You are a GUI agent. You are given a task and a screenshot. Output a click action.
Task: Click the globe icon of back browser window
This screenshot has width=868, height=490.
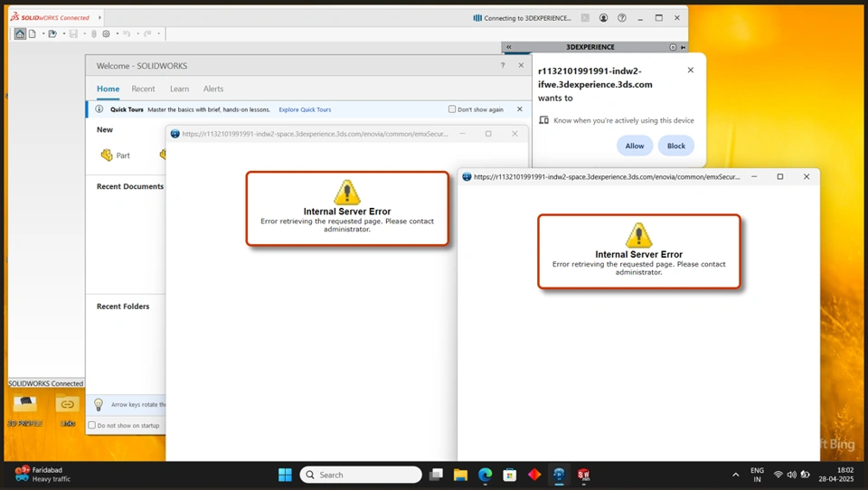pos(175,134)
